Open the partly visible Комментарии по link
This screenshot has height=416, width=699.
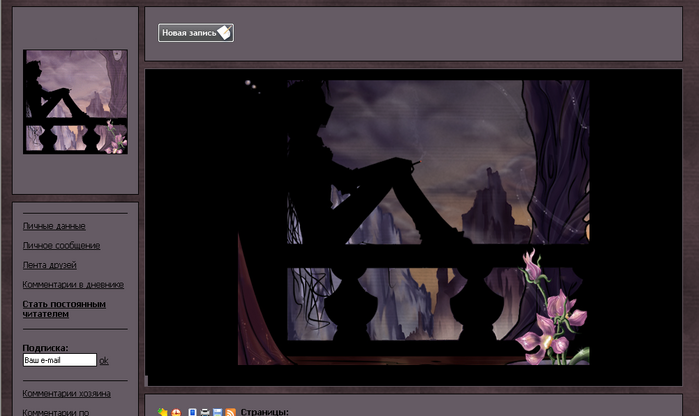[56, 412]
